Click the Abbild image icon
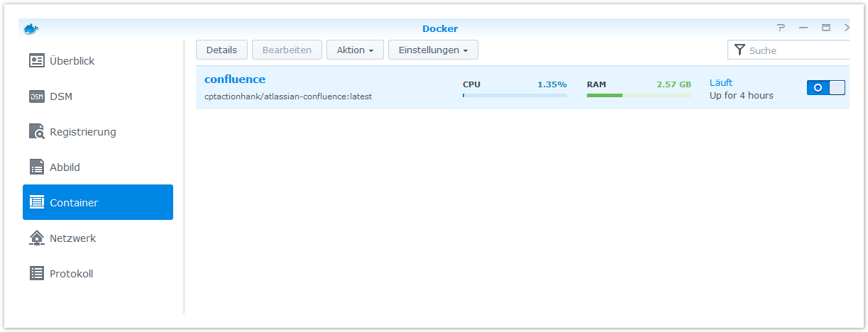 [37, 167]
